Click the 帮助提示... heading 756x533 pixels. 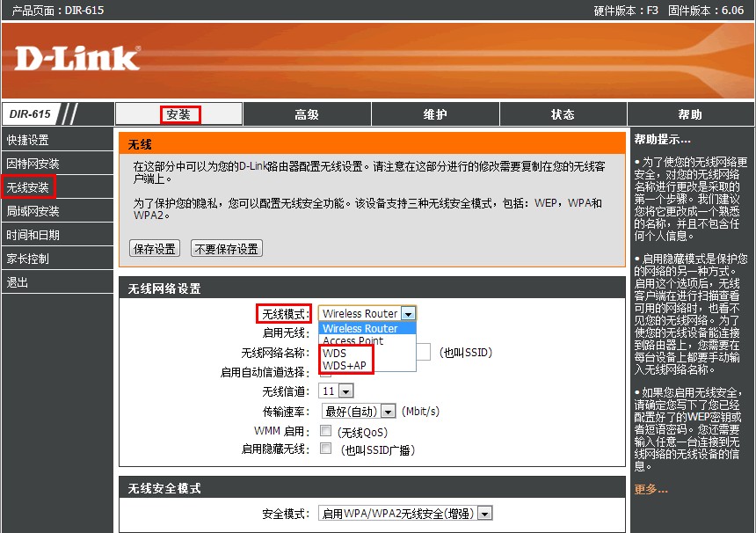point(663,139)
